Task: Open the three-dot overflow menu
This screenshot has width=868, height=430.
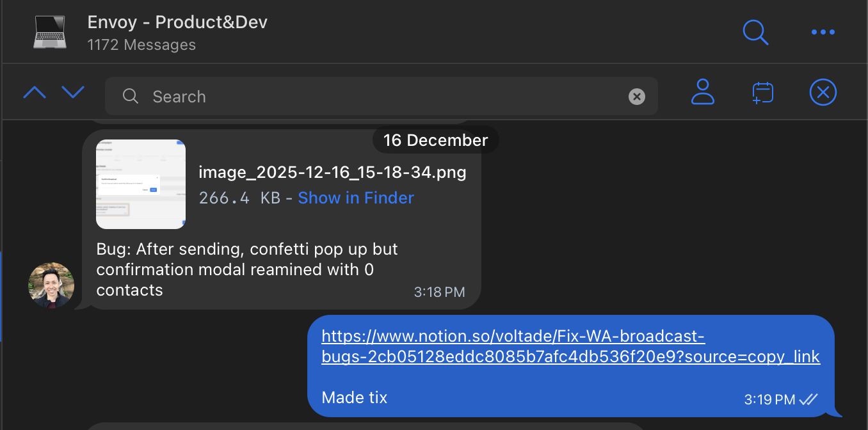Action: [823, 32]
